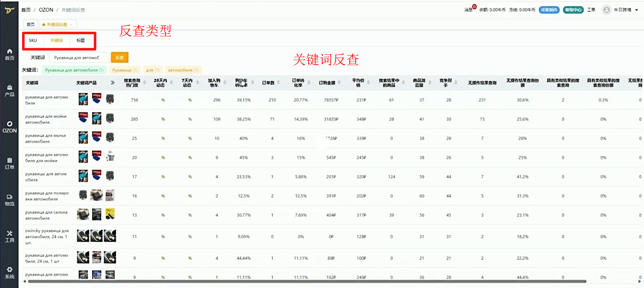Screen dimensions: 644x288
Task: Click keyword рукавицы для автомобиля
Action: point(46,177)
